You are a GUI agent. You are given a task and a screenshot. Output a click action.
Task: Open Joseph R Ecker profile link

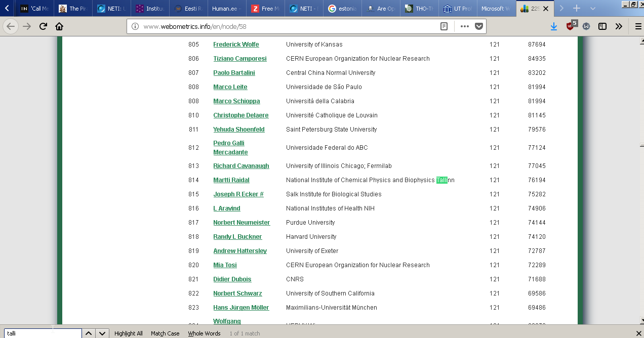(x=238, y=194)
